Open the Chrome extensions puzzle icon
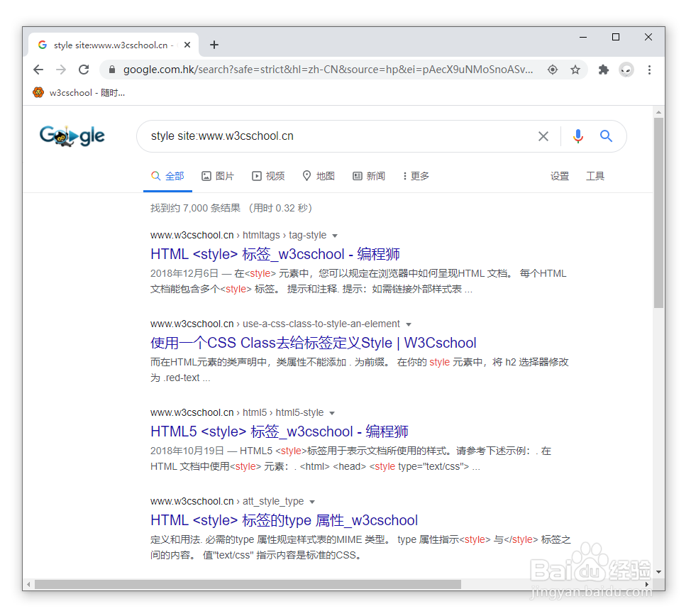 pos(603,70)
